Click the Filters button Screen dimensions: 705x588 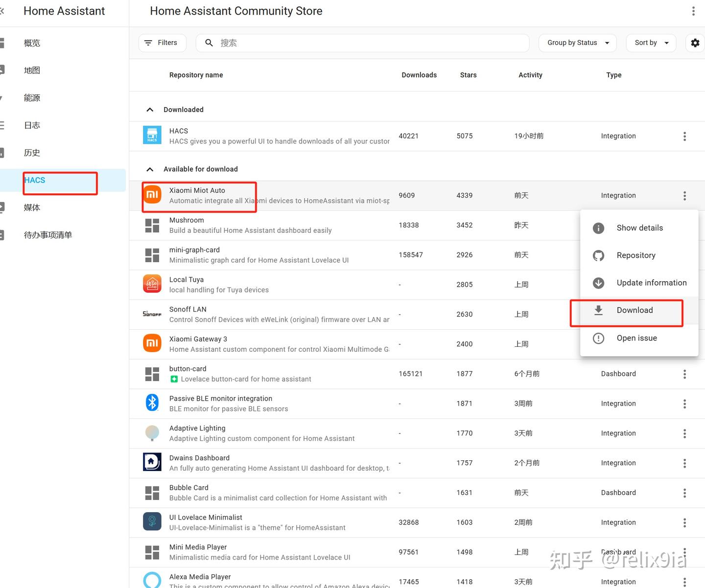(162, 43)
